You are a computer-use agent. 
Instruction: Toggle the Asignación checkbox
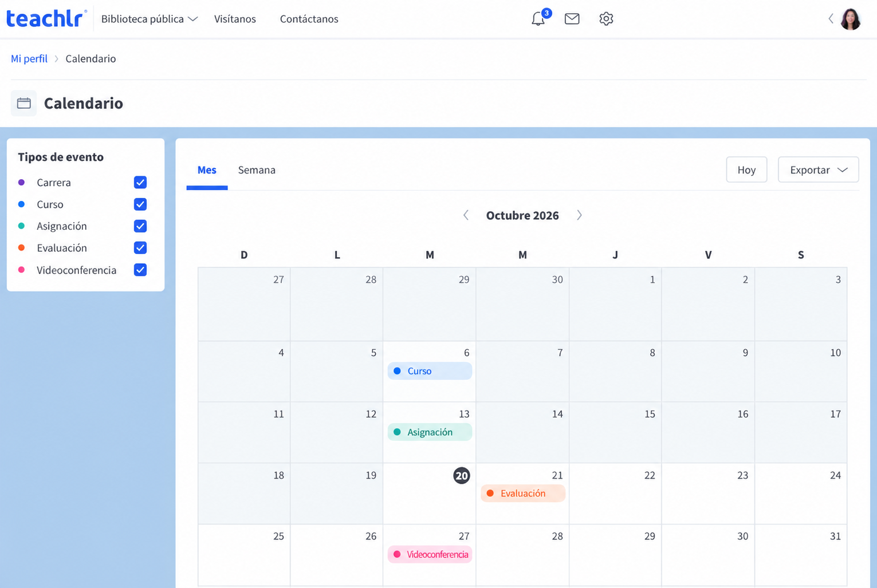pyautogui.click(x=140, y=226)
